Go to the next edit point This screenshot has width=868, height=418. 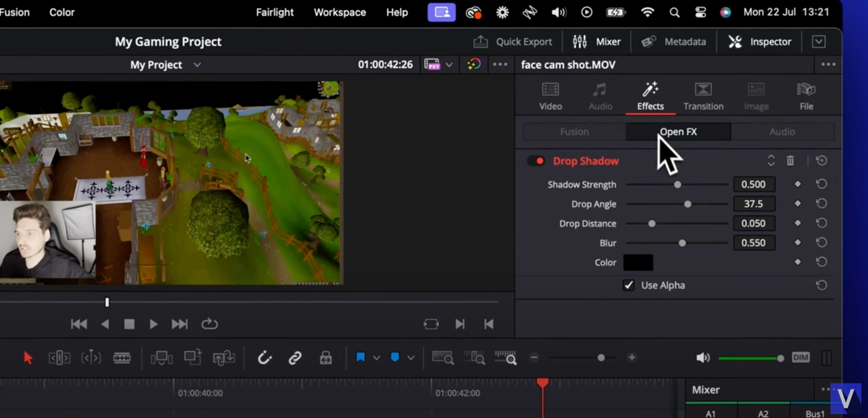pos(460,324)
